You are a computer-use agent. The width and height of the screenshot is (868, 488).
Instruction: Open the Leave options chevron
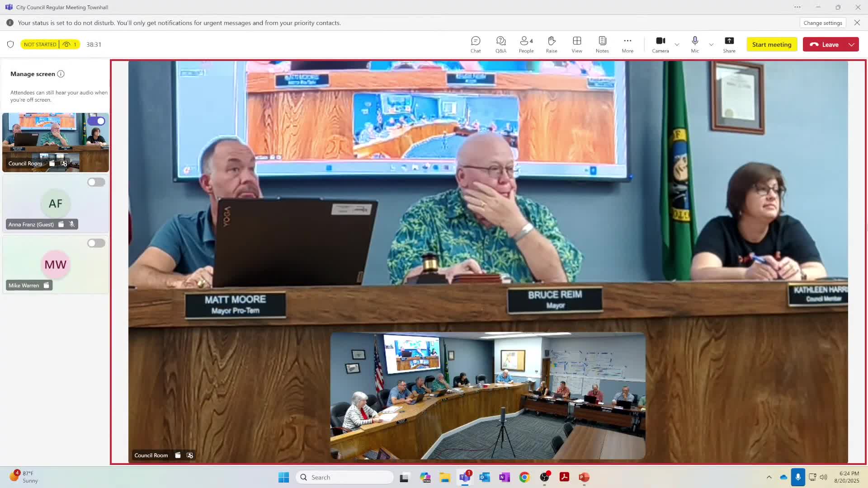coord(851,44)
